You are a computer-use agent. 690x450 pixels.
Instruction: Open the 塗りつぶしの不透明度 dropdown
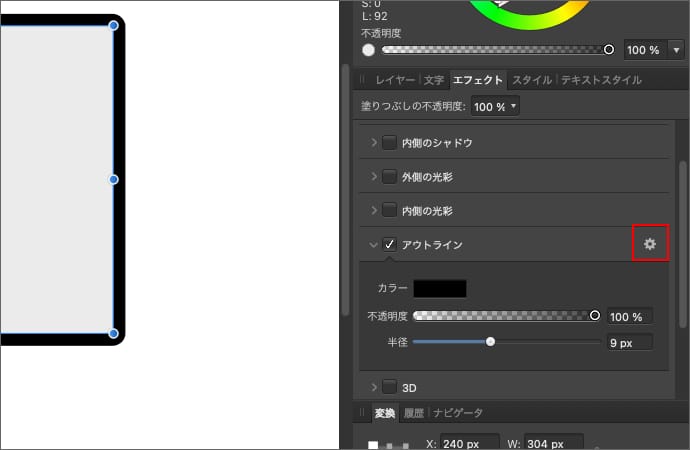click(x=496, y=106)
